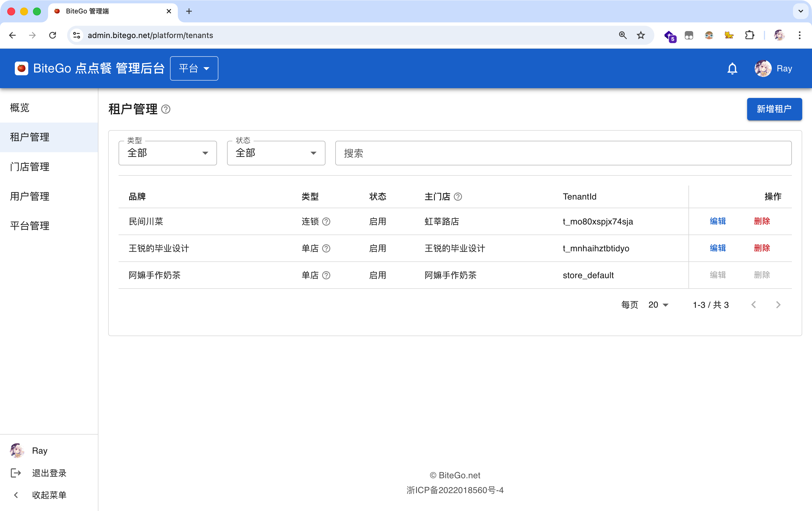Select 租户管理 in the sidebar
812x511 pixels.
click(x=49, y=137)
